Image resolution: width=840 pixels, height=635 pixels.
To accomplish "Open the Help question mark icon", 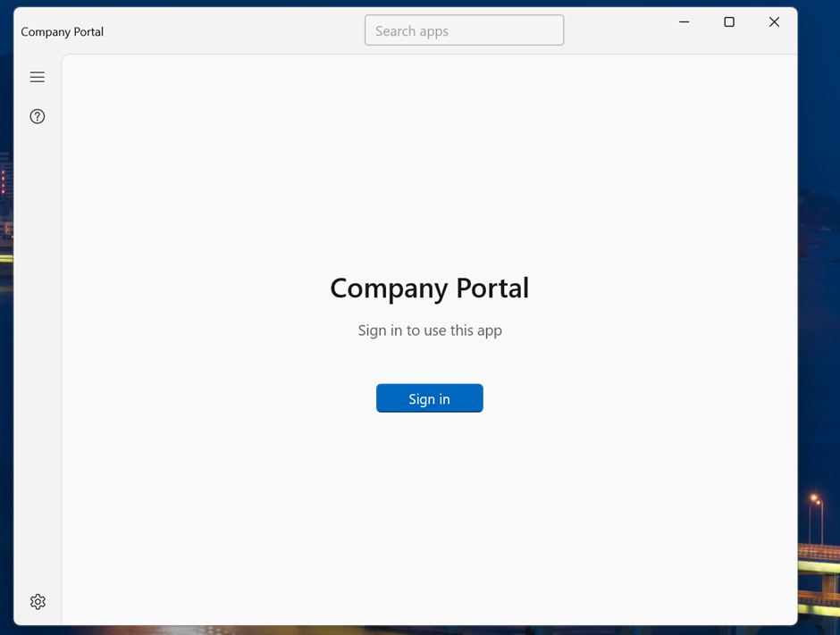I will click(37, 116).
